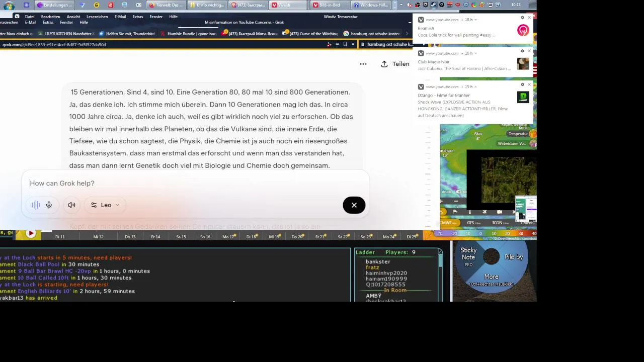The width and height of the screenshot is (644, 362).
Task: Open the Club Magie Noir thumbnail
Action: (523, 63)
